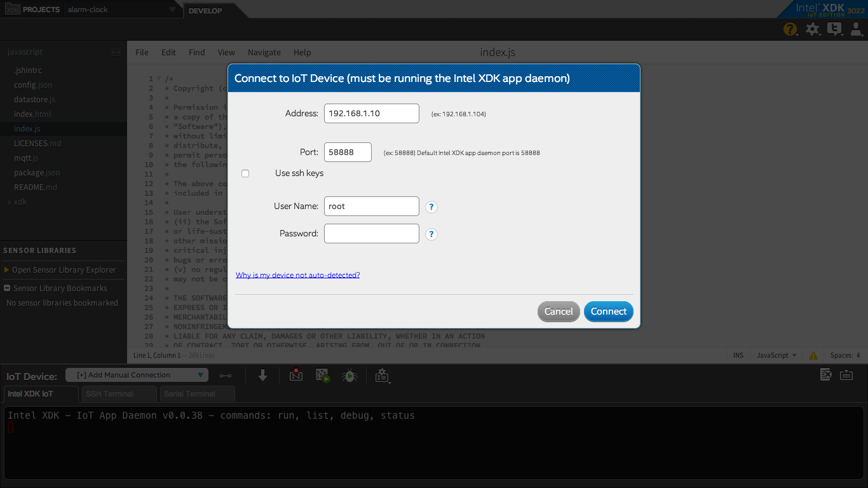Open the Navigate menu
Screen dimensions: 868x488
[264, 53]
